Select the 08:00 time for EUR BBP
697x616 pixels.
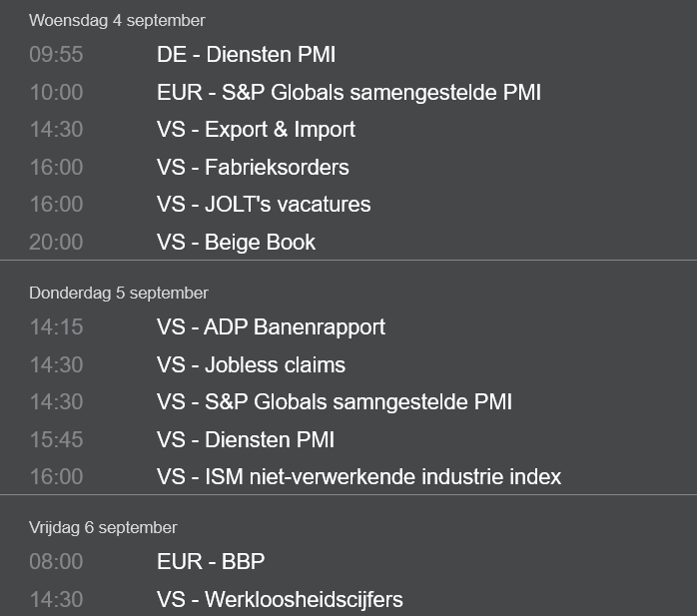click(56, 561)
